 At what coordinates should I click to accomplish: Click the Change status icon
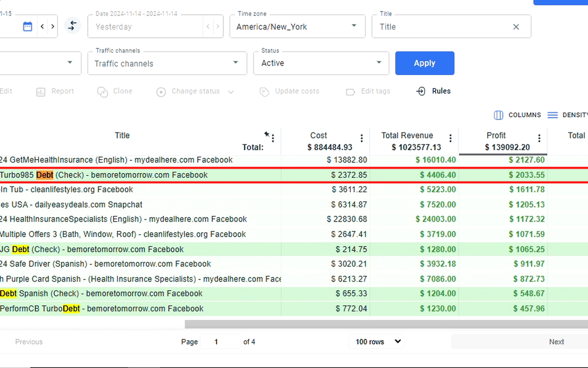tap(161, 92)
